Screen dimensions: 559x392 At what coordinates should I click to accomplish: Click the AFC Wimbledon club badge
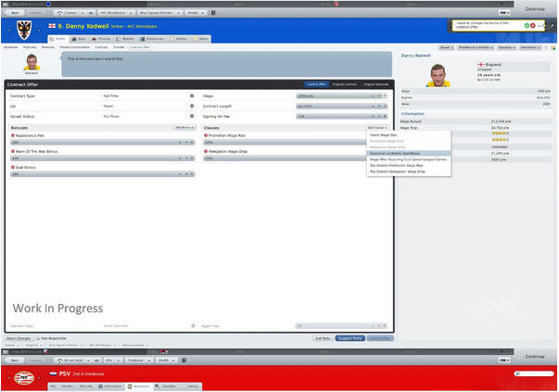click(24, 30)
